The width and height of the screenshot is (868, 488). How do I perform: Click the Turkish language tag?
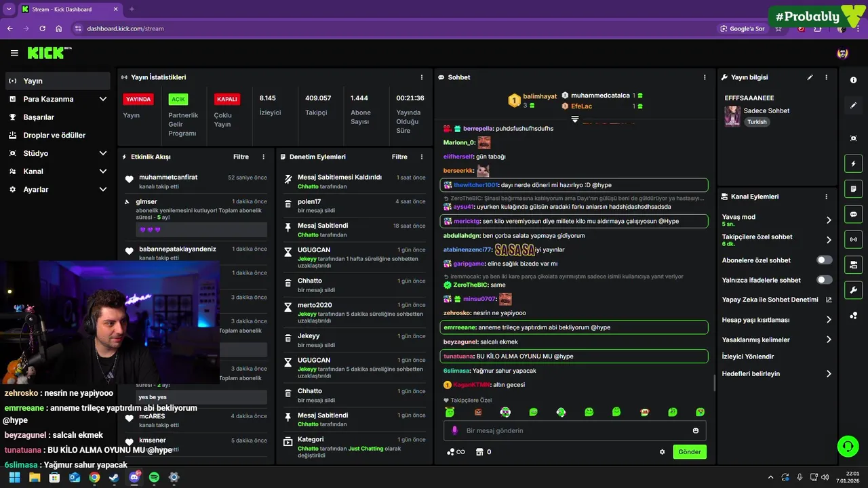(x=757, y=122)
